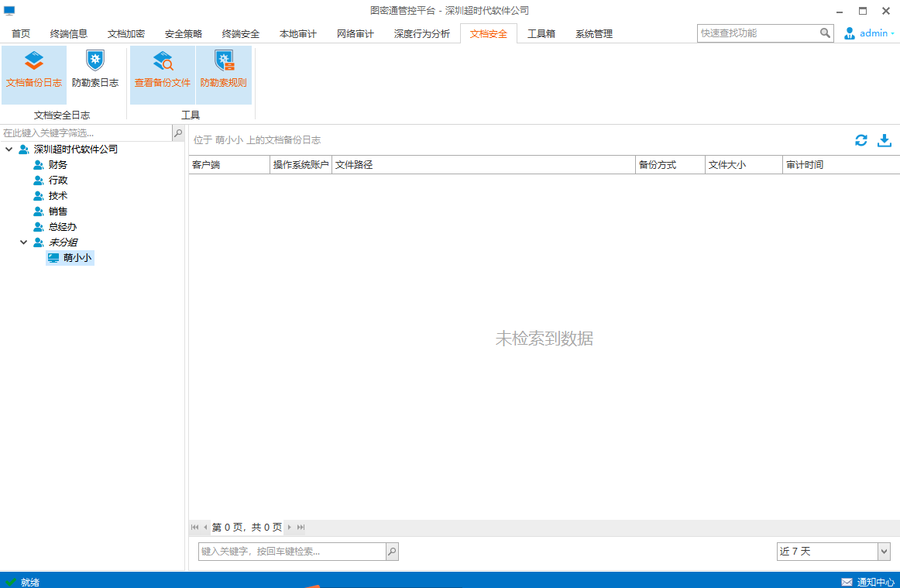Select 技术 group in tree
900x588 pixels.
pyautogui.click(x=58, y=196)
